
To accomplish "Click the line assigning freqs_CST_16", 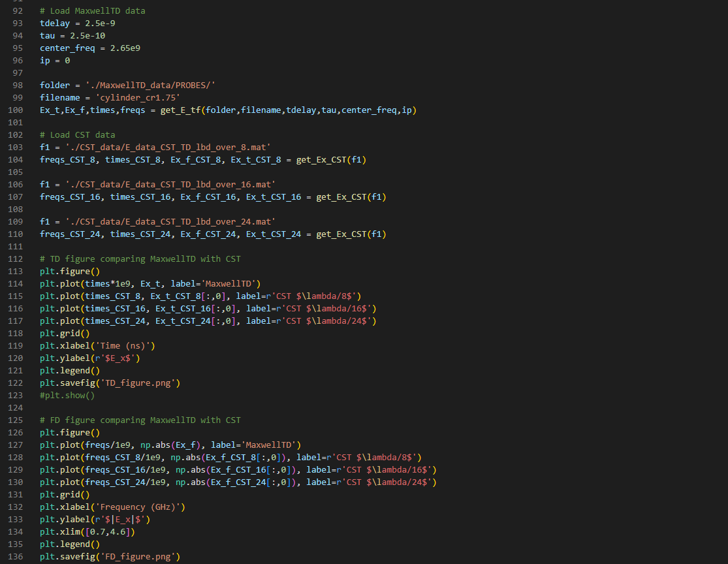I will (x=213, y=197).
